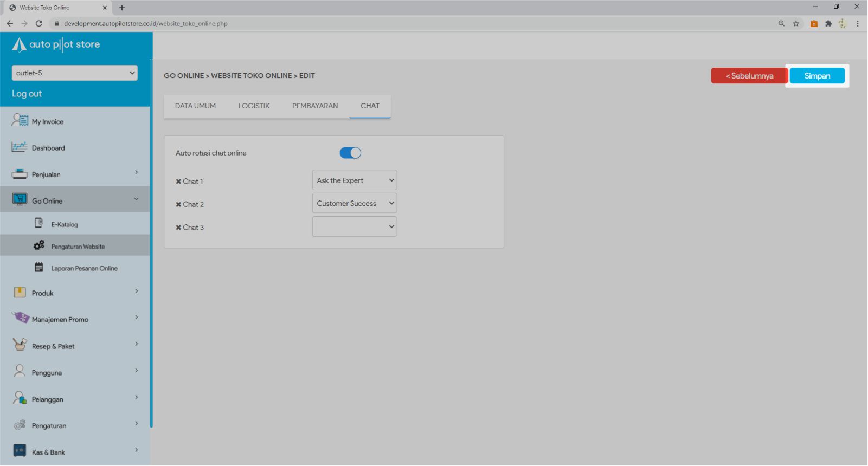Open the Chat 1 dropdown showing Ask the Expert
Viewport: 868px width, 466px height.
pyautogui.click(x=355, y=180)
